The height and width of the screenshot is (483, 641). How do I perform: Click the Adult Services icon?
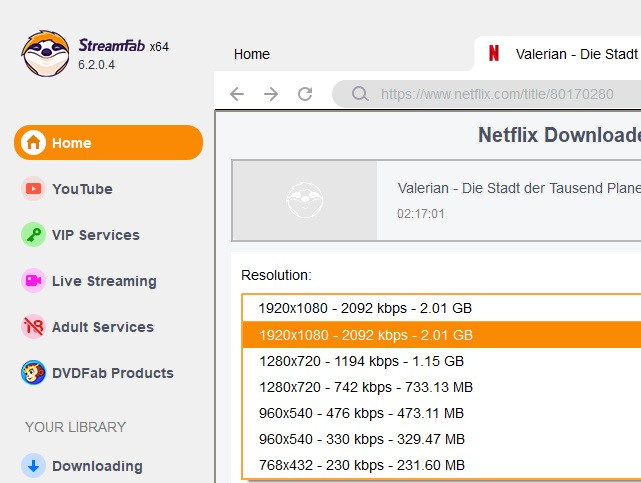pyautogui.click(x=34, y=327)
